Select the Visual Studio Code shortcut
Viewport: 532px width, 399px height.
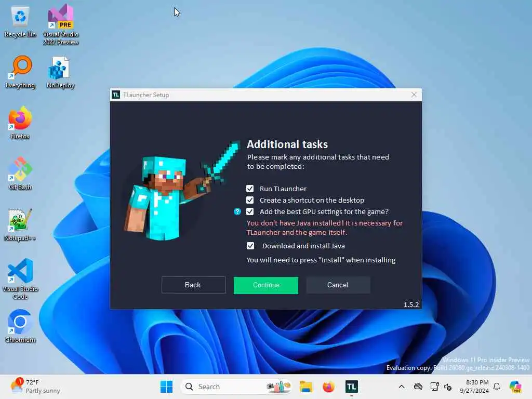[x=20, y=279]
